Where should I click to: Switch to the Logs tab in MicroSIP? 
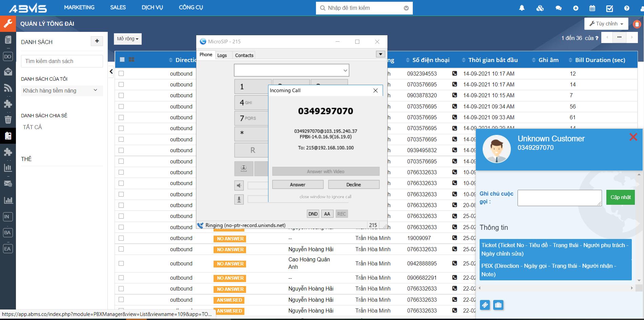[222, 55]
